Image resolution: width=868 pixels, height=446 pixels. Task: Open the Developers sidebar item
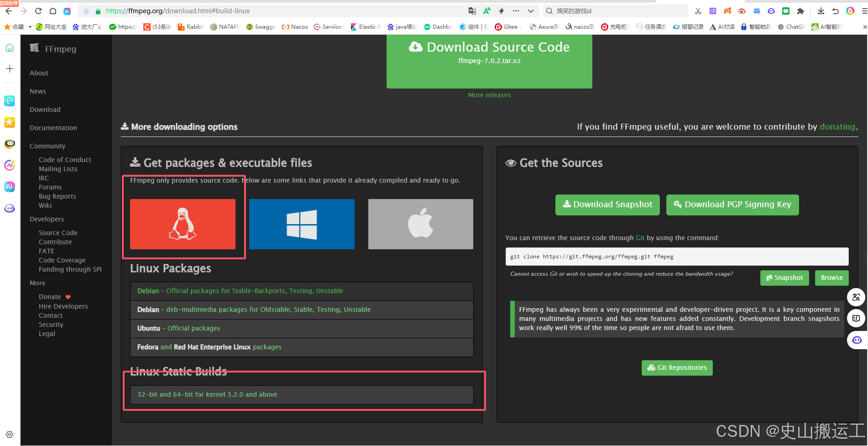[47, 219]
